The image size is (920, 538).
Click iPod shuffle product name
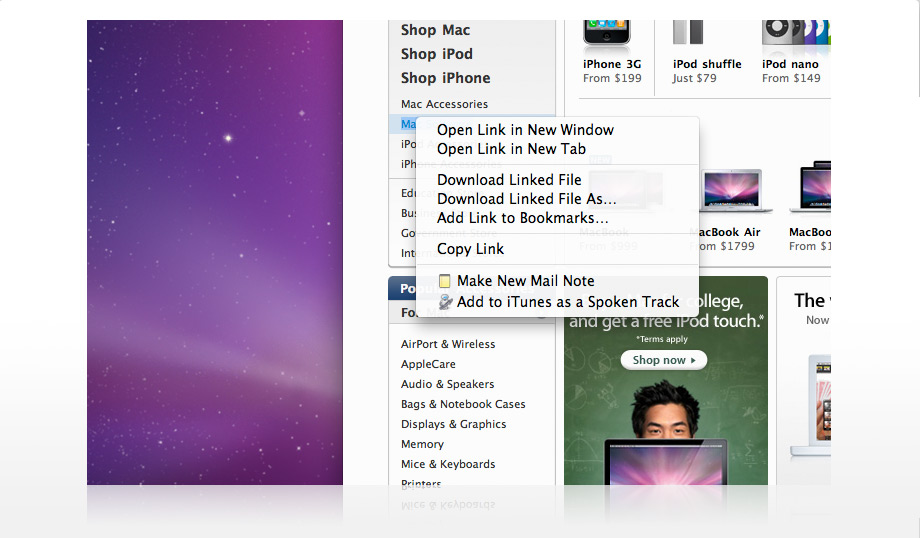707,65
